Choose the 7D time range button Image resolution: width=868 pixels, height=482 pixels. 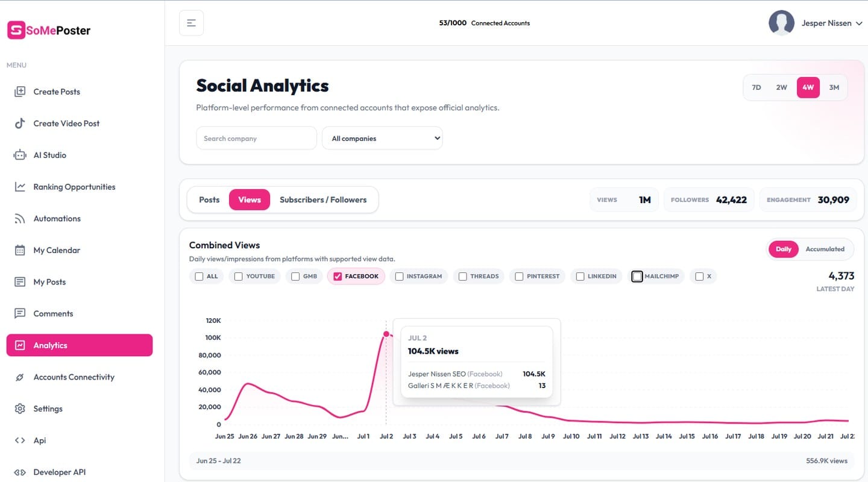[756, 87]
